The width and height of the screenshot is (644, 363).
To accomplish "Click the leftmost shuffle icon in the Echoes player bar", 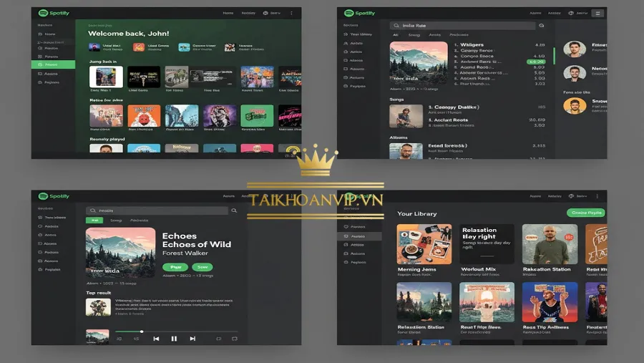I will coord(119,339).
